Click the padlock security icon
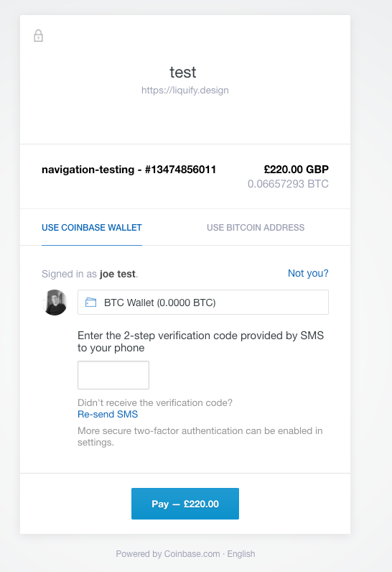This screenshot has height=572, width=392. (x=38, y=36)
